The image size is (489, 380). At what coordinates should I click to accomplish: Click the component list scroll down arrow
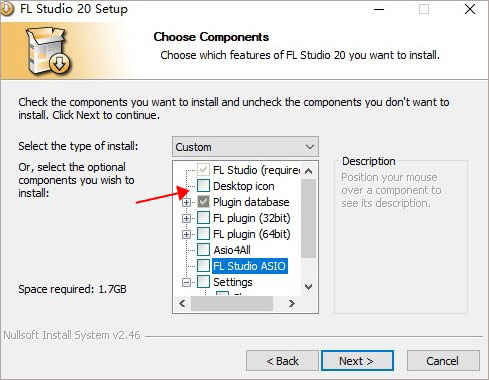tap(309, 287)
